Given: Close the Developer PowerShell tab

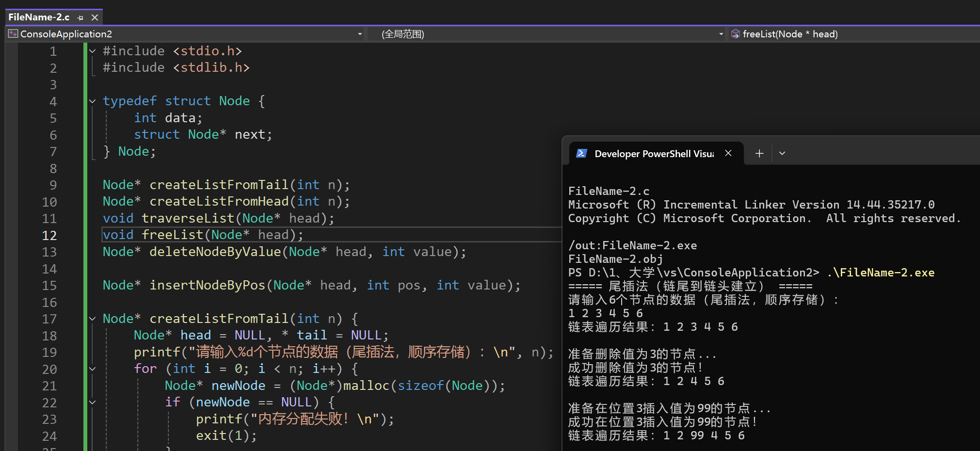Looking at the screenshot, I should (728, 153).
